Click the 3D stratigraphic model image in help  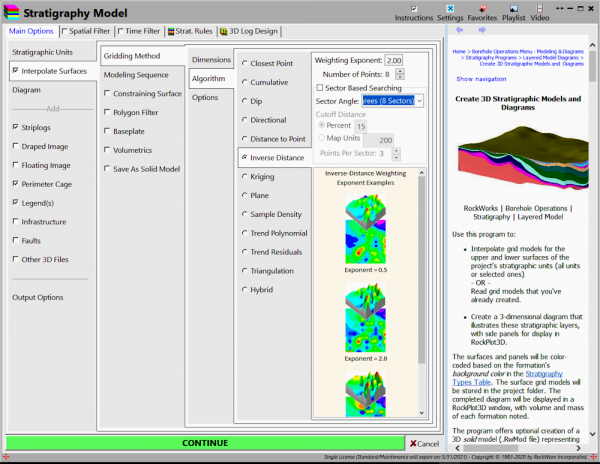[523, 158]
